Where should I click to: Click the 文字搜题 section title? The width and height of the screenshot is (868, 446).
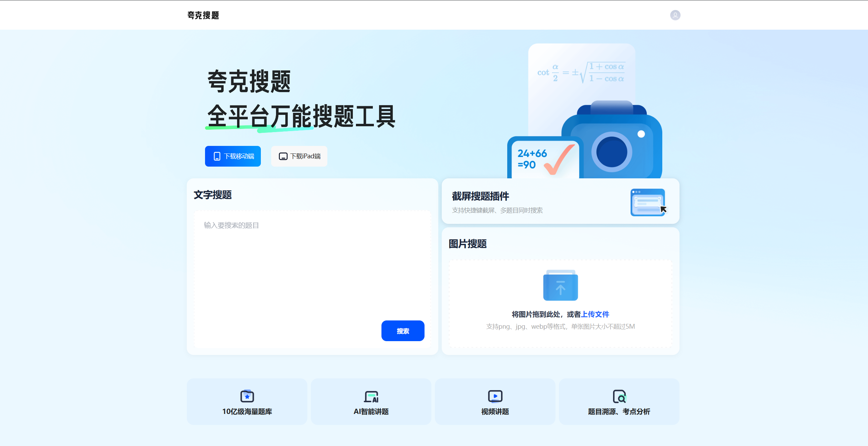(x=213, y=195)
